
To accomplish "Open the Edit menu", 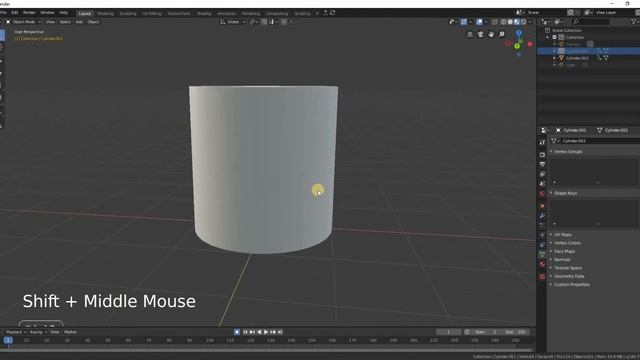I will [x=15, y=13].
